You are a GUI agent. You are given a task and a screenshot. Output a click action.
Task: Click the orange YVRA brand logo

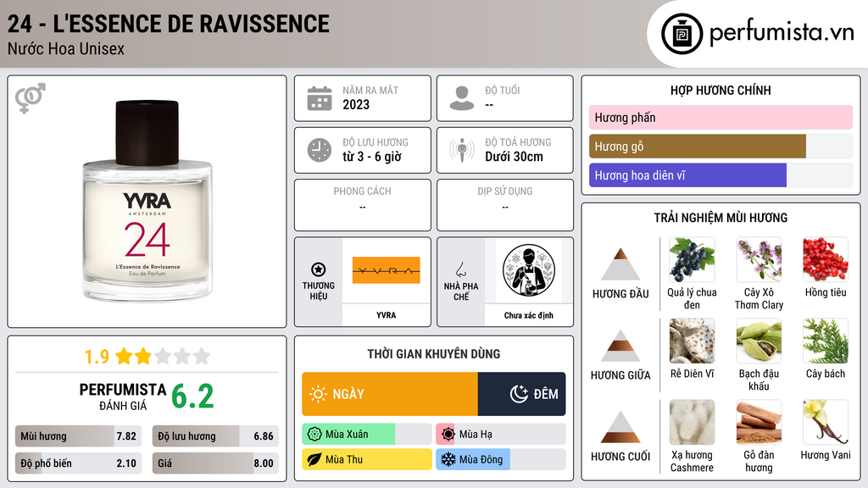[387, 270]
